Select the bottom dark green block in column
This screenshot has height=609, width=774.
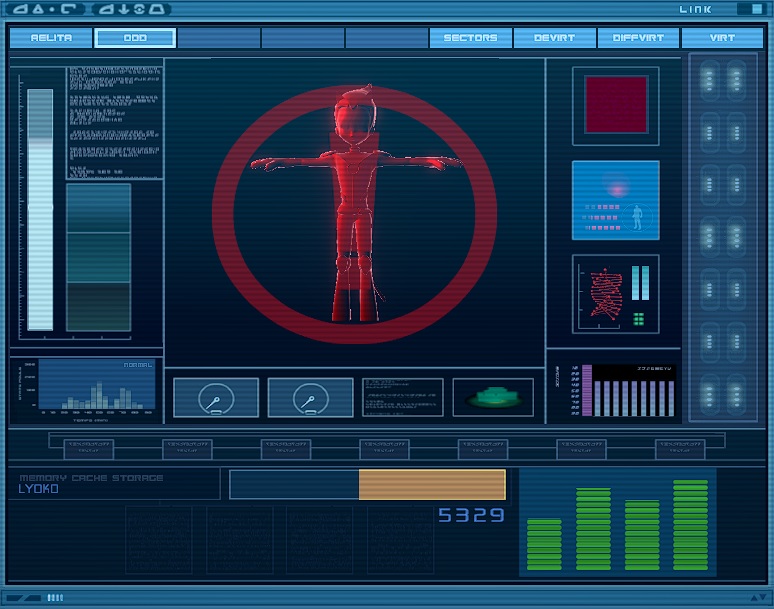[x=99, y=306]
